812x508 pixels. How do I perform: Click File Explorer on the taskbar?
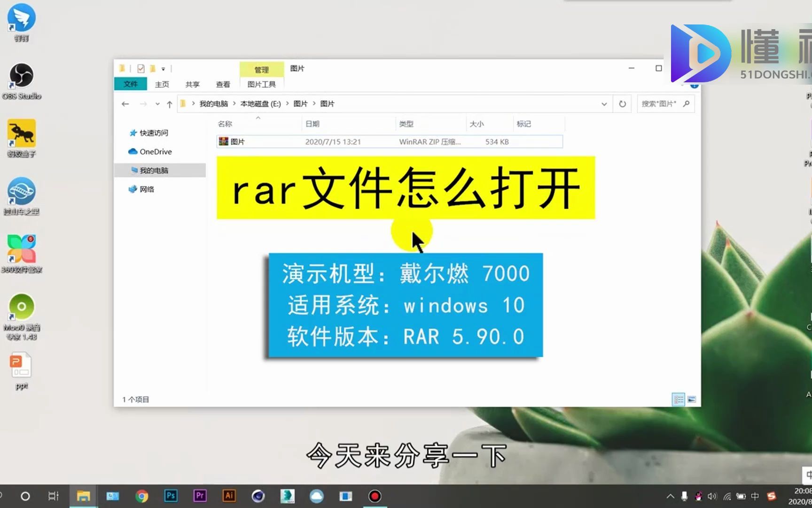[83, 496]
